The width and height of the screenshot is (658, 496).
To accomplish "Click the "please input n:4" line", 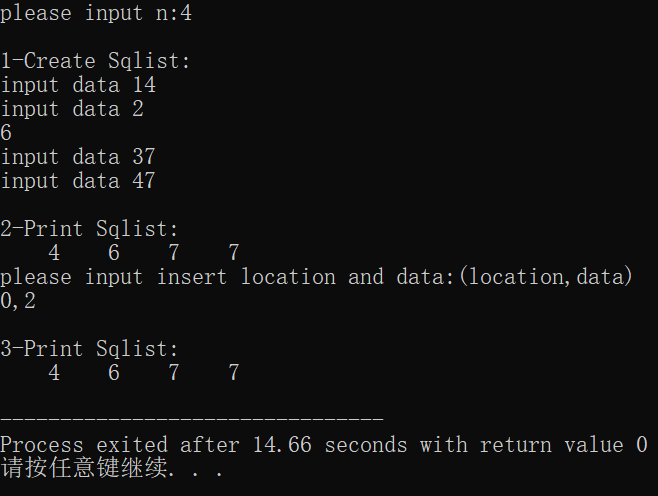I will click(x=96, y=13).
